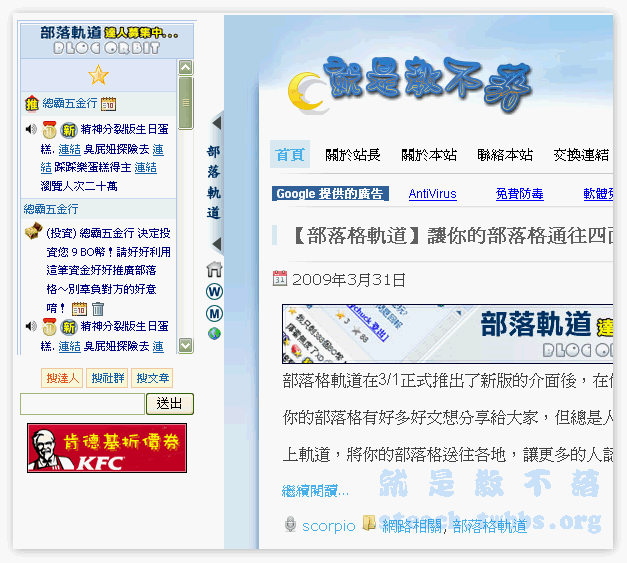The width and height of the screenshot is (627, 563).
Task: Click medal icon above the 總霸五金行 section header
Action: 50,129
